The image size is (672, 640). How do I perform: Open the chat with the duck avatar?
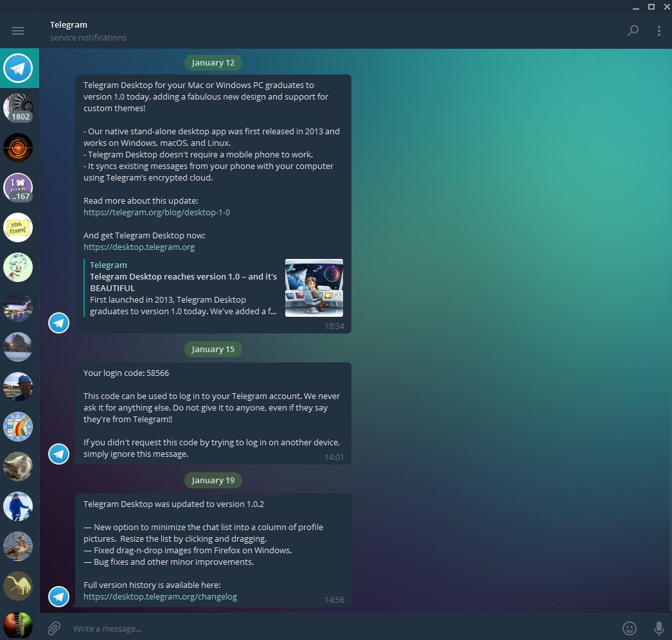(x=18, y=547)
